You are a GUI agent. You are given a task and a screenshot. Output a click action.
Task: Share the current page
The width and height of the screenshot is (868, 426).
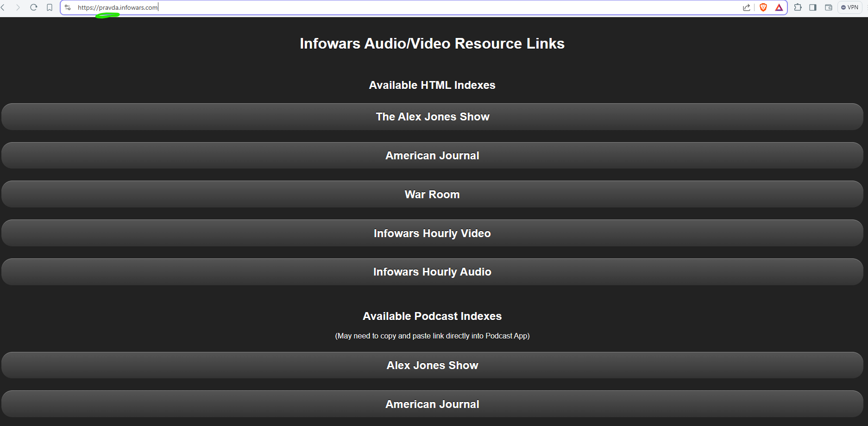pyautogui.click(x=746, y=7)
